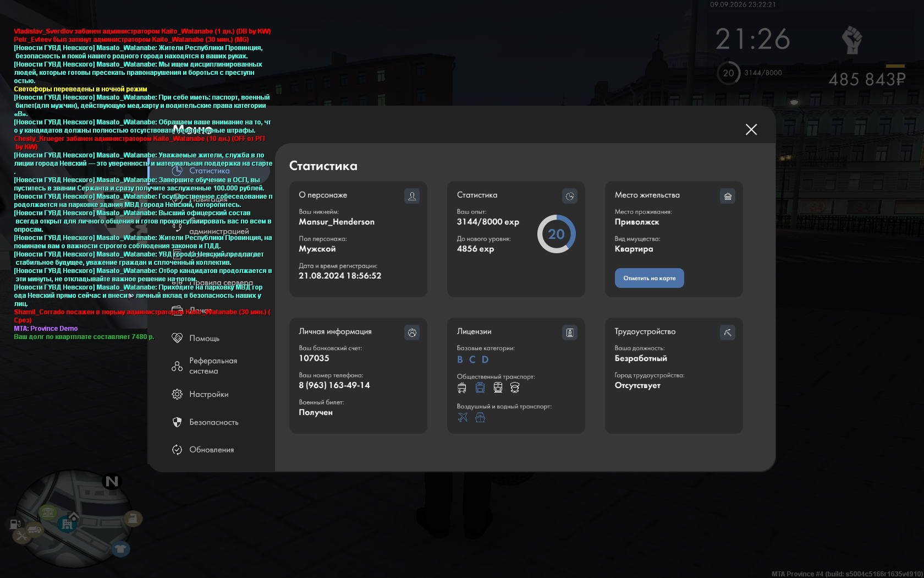Click the airplane license icon
Screen dimensions: 924x578
tap(463, 417)
